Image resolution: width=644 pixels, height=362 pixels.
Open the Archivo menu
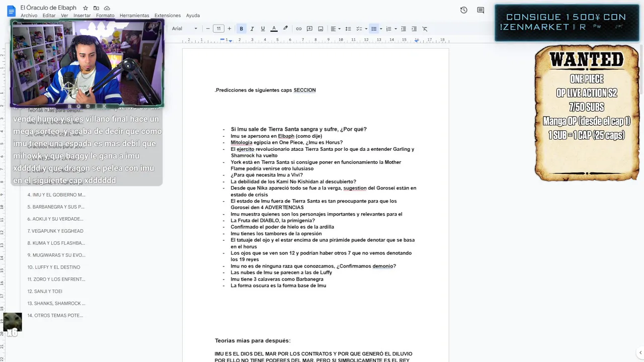(x=29, y=16)
